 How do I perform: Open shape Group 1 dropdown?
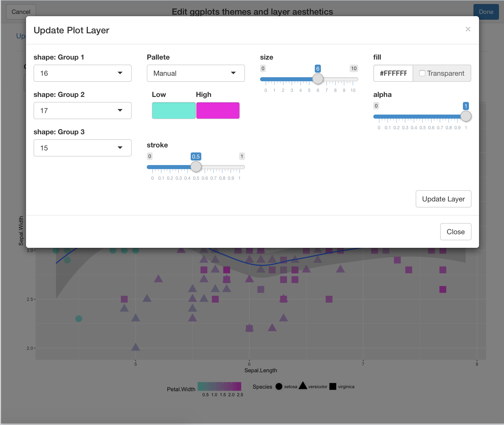[82, 73]
